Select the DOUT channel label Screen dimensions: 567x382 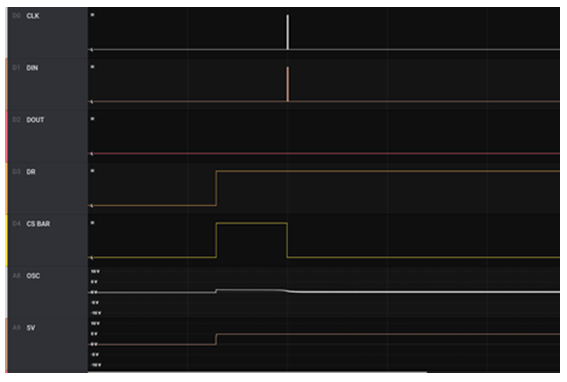(35, 120)
